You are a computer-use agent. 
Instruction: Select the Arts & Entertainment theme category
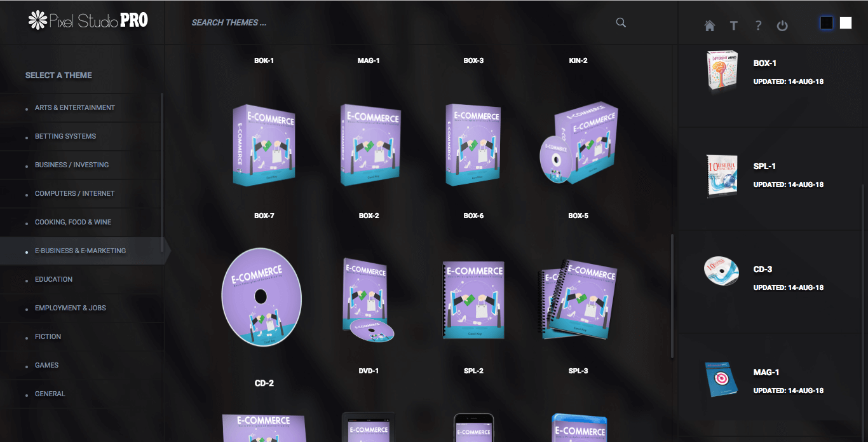coord(81,108)
